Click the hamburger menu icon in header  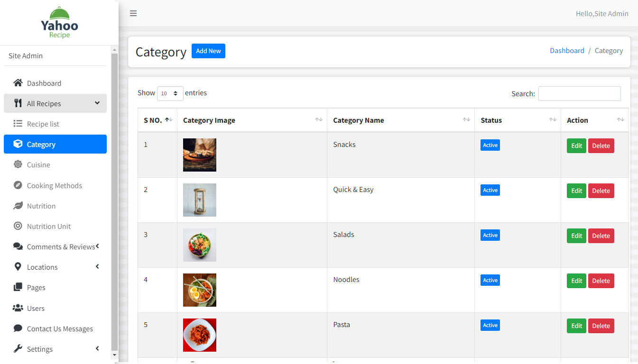click(x=133, y=13)
